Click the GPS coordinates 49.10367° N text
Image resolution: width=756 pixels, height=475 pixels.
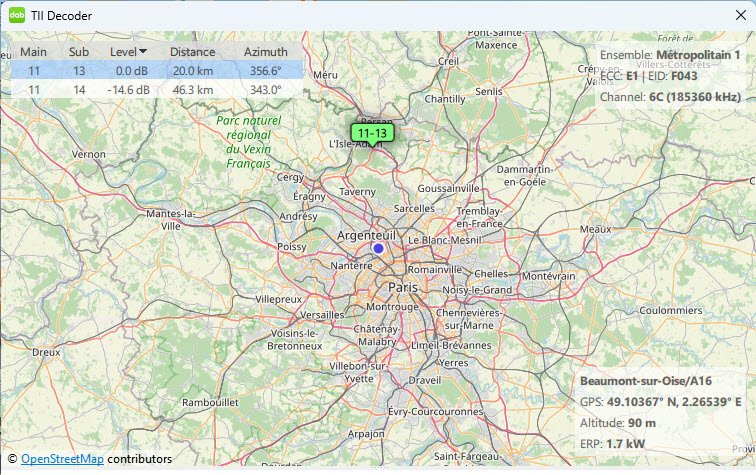pos(661,402)
